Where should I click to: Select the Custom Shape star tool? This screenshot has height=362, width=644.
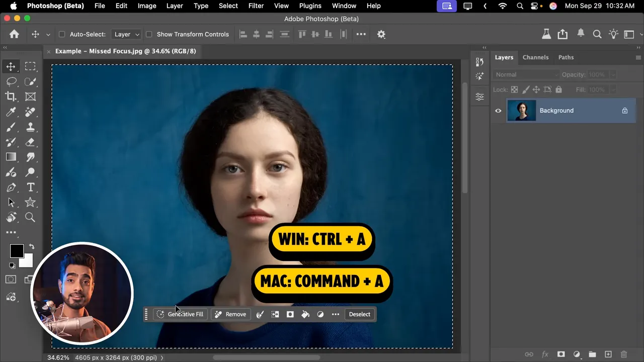[x=30, y=203]
